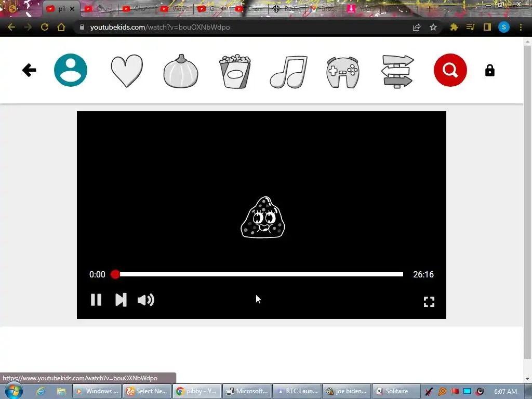532x399 pixels.
Task: Switch to the Select Ne... taskbar window
Action: click(147, 391)
